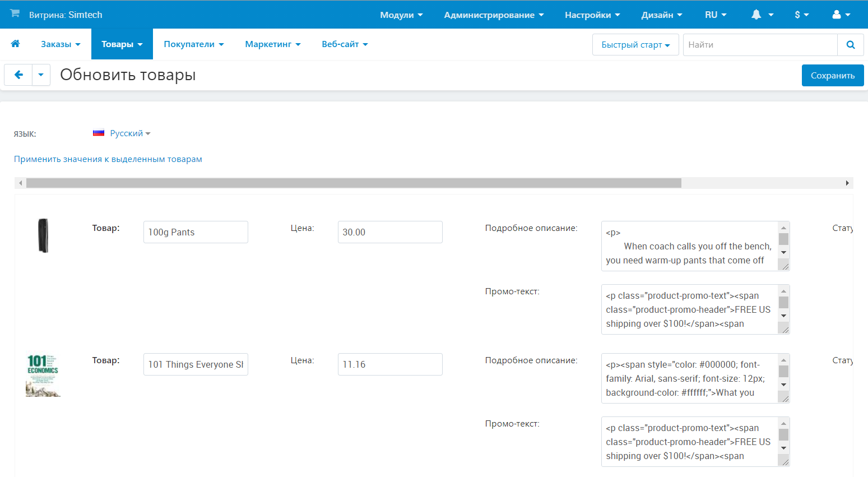Click the 101 Economics book thumbnail

[43, 375]
